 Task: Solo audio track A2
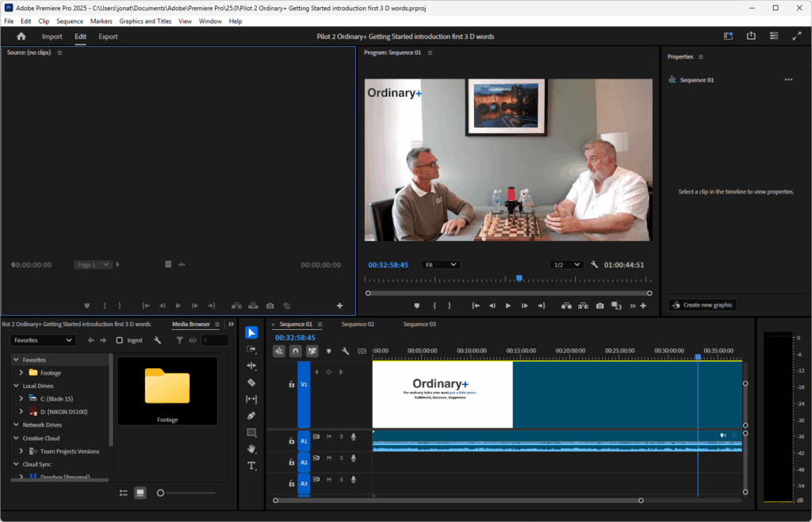(341, 459)
